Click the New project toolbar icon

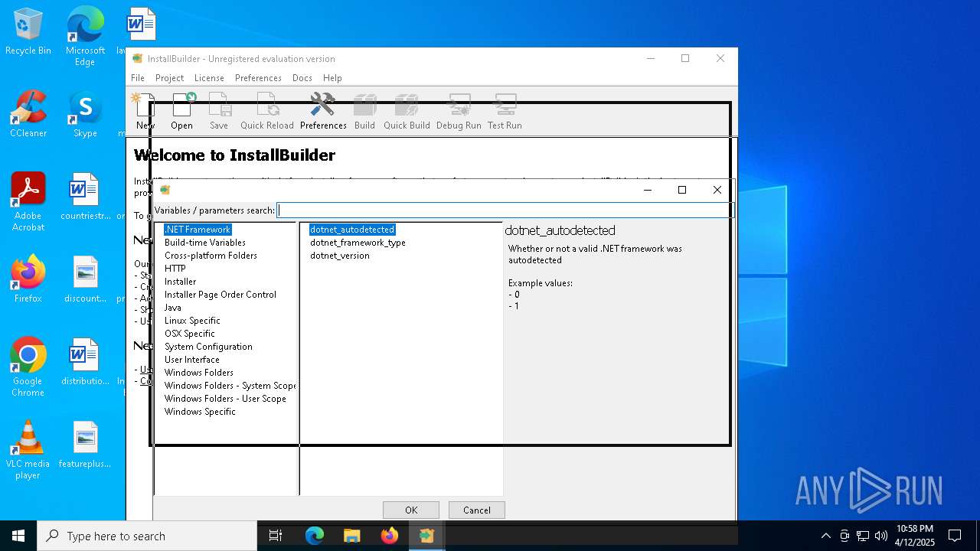click(x=145, y=112)
